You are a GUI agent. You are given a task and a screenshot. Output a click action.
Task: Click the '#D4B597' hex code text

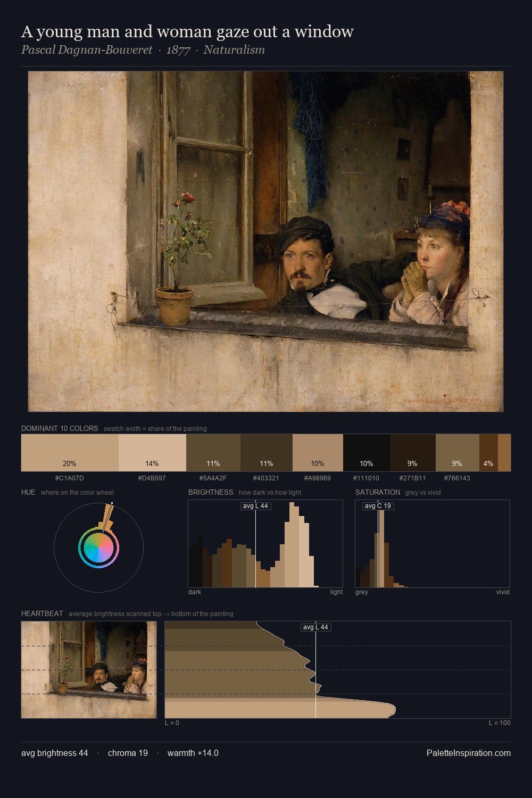(x=152, y=478)
